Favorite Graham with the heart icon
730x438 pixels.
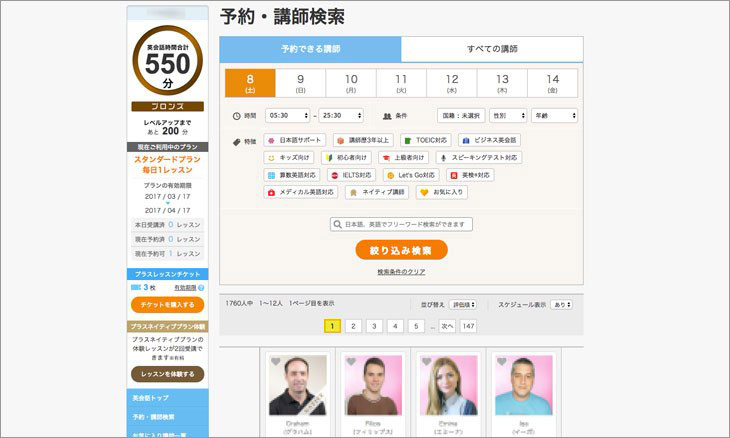pos(276,362)
